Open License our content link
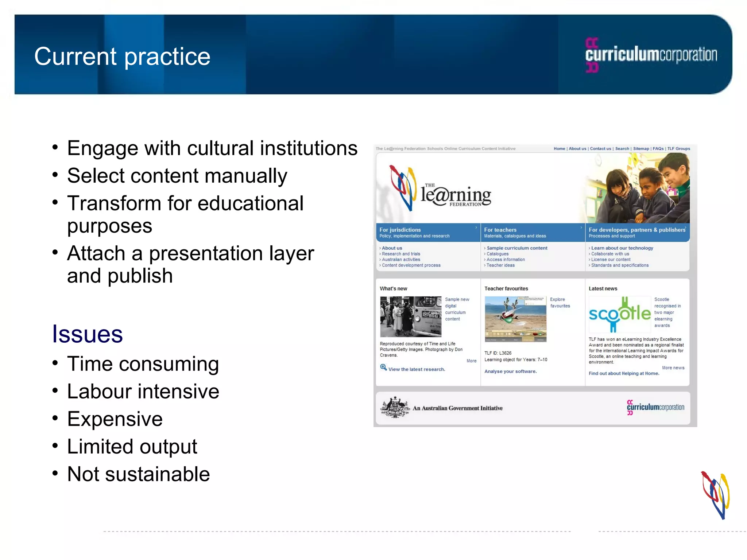Viewport: 747px width, 560px height. [x=611, y=260]
